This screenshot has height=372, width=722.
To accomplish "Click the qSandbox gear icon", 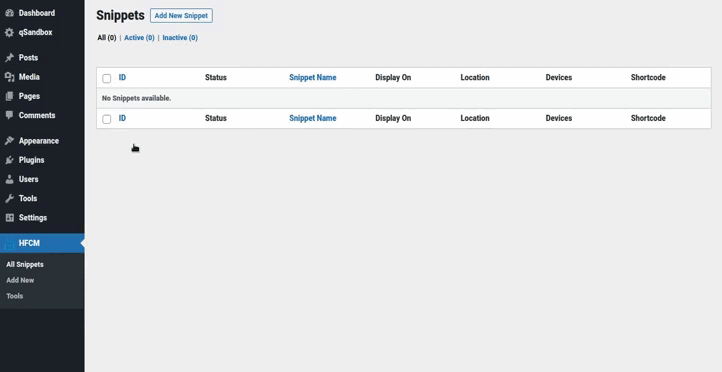I will click(9, 32).
